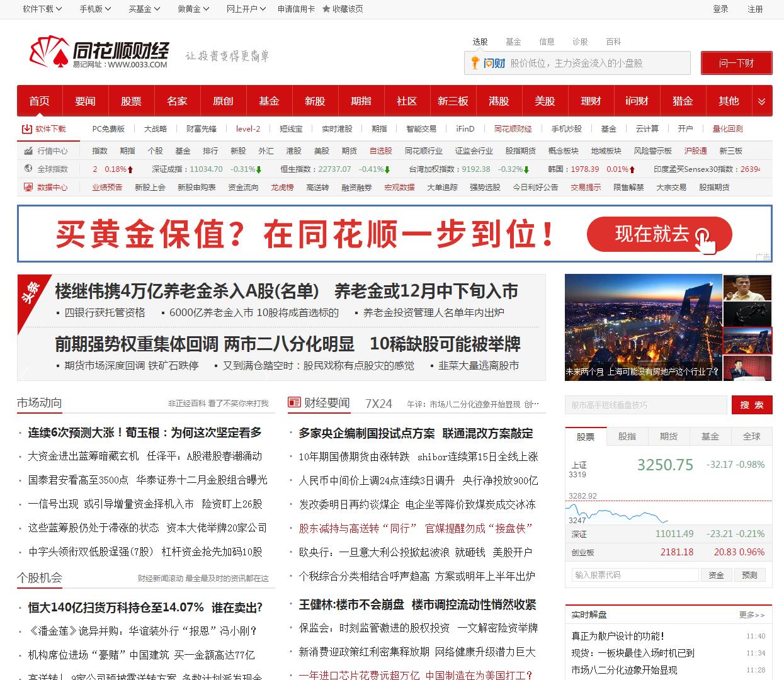Click the 资金 button in quote widget
The image size is (784, 680).
(x=717, y=575)
